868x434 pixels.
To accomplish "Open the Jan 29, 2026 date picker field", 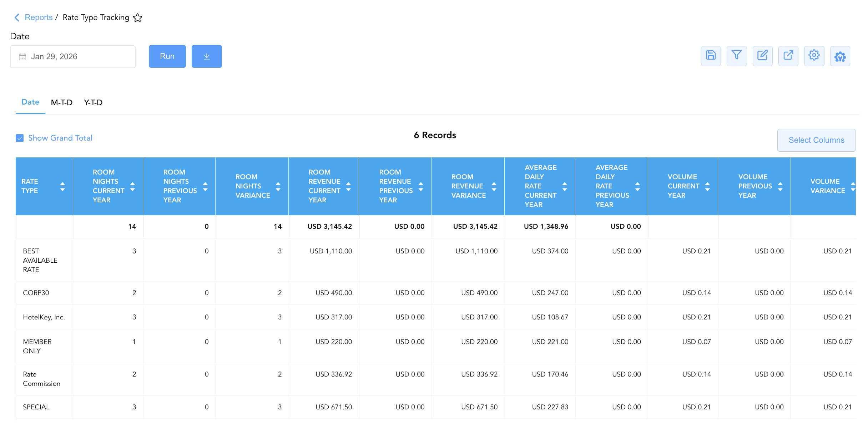I will [73, 57].
